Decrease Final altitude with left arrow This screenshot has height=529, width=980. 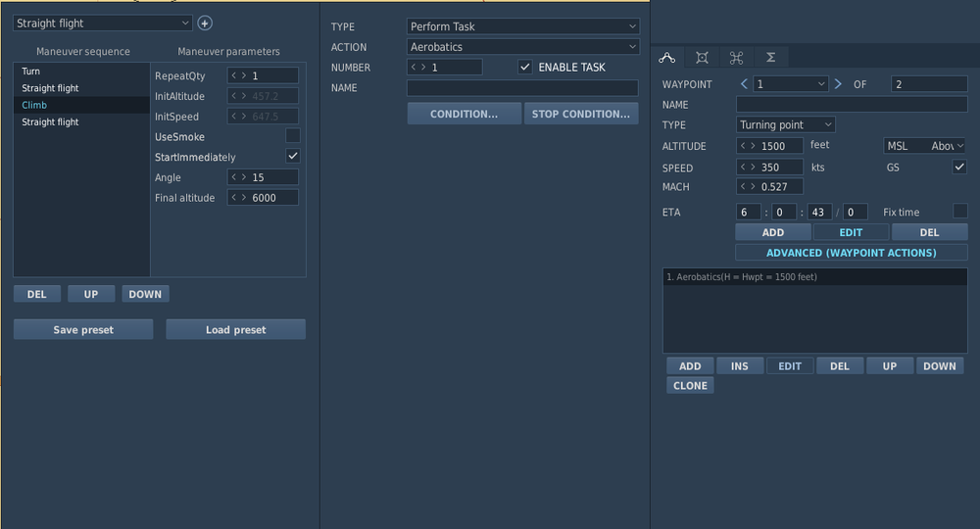[x=234, y=197]
